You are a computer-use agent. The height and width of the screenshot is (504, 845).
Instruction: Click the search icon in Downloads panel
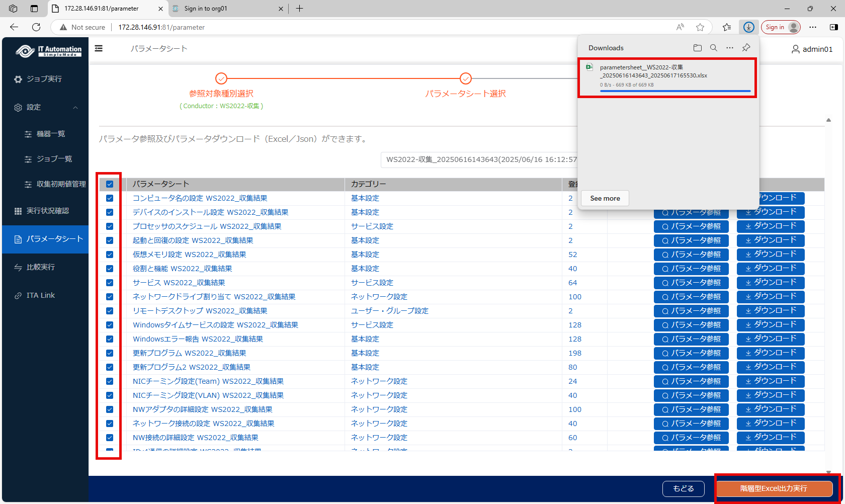[713, 48]
